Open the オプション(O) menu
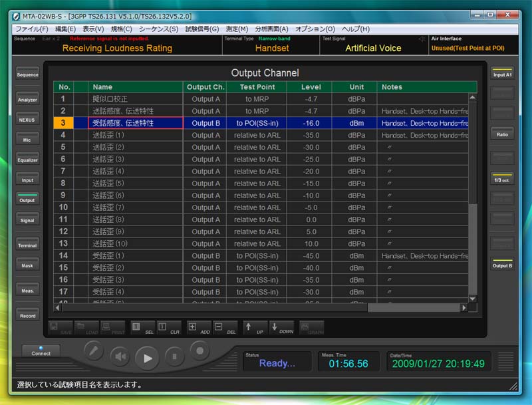This screenshot has height=405, width=532. point(315,29)
